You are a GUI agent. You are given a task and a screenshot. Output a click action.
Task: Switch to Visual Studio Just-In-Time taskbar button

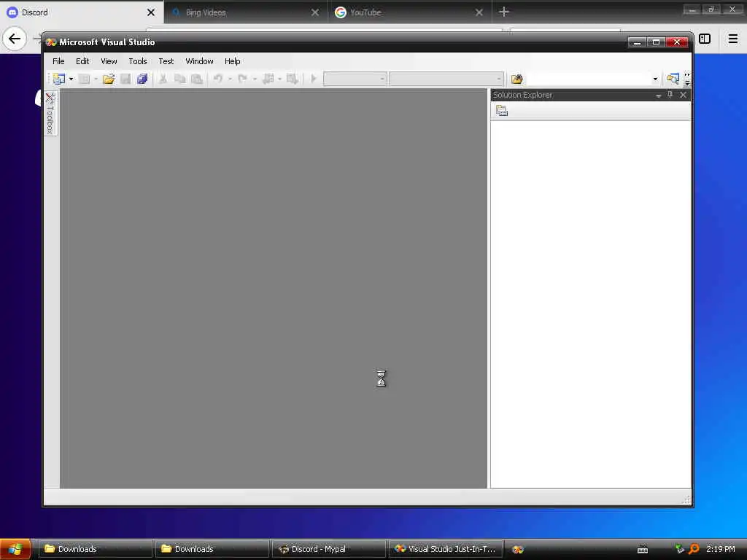(446, 549)
